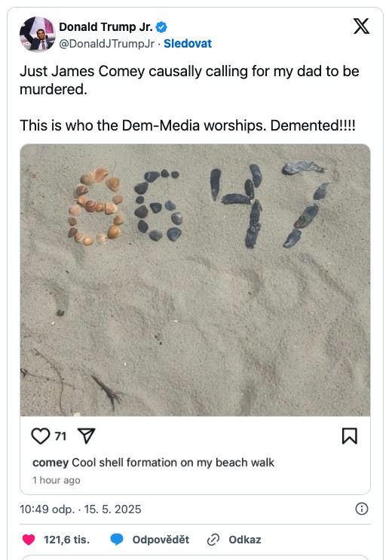Screen dimensions: 392x560
Task: Click the copy link chain icon
Action: (x=213, y=540)
